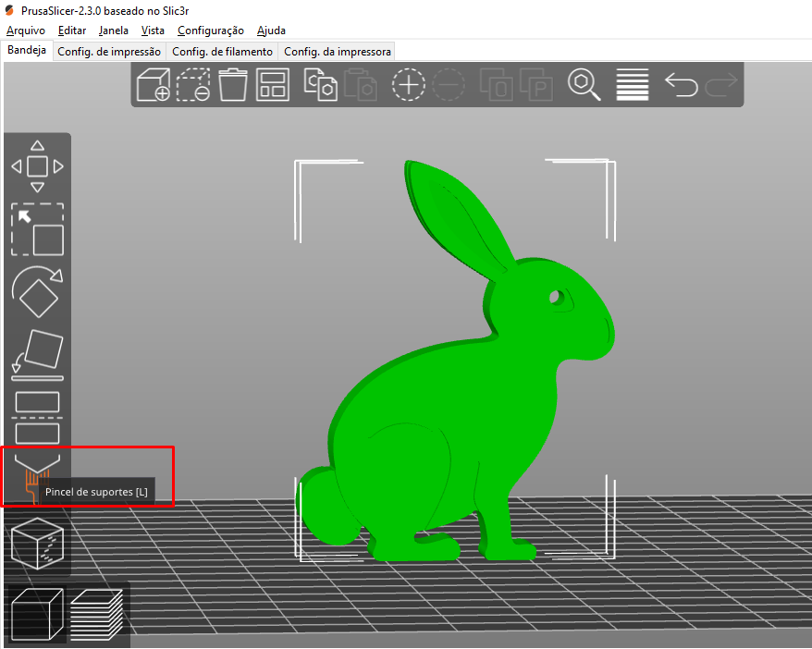Select the Cut tool in left toolbar
This screenshot has height=649, width=812.
37,418
